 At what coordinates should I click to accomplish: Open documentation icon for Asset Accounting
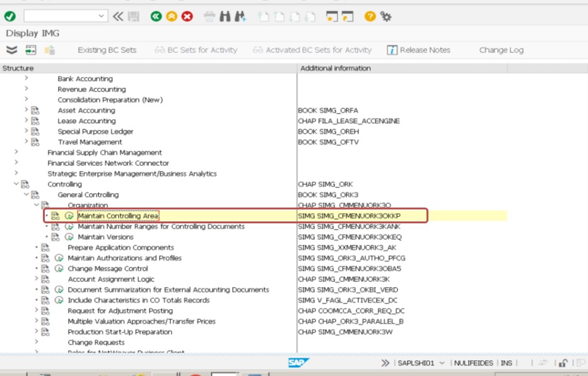[35, 110]
